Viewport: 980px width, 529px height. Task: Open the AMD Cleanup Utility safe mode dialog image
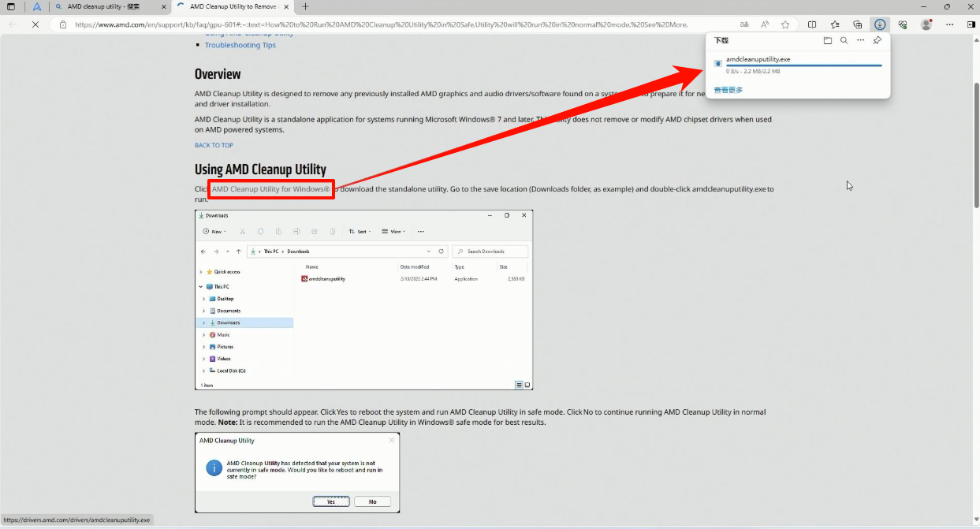point(297,472)
